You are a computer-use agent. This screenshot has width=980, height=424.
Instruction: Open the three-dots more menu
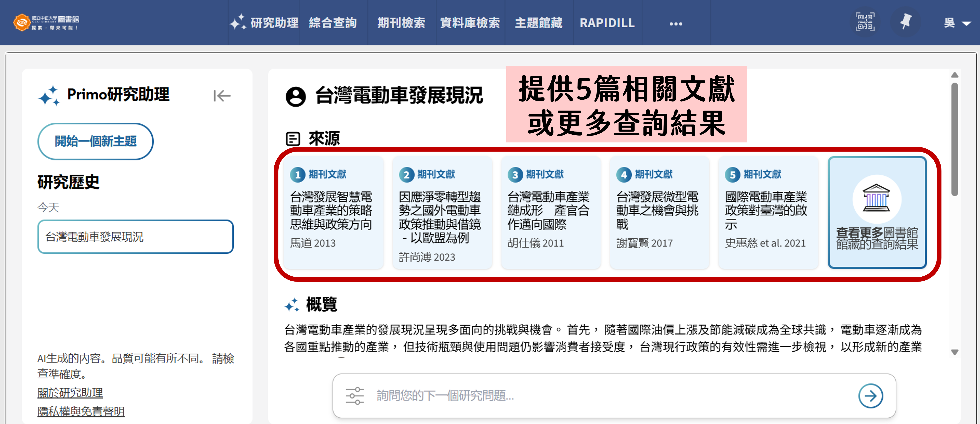click(x=676, y=24)
